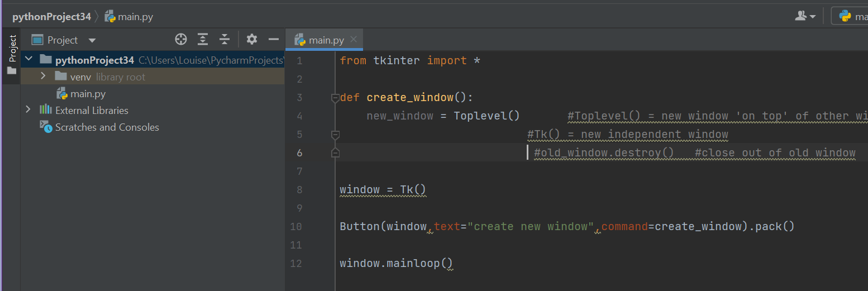This screenshot has height=291, width=868.
Task: Click line number 8 in the gutter
Action: (x=299, y=190)
